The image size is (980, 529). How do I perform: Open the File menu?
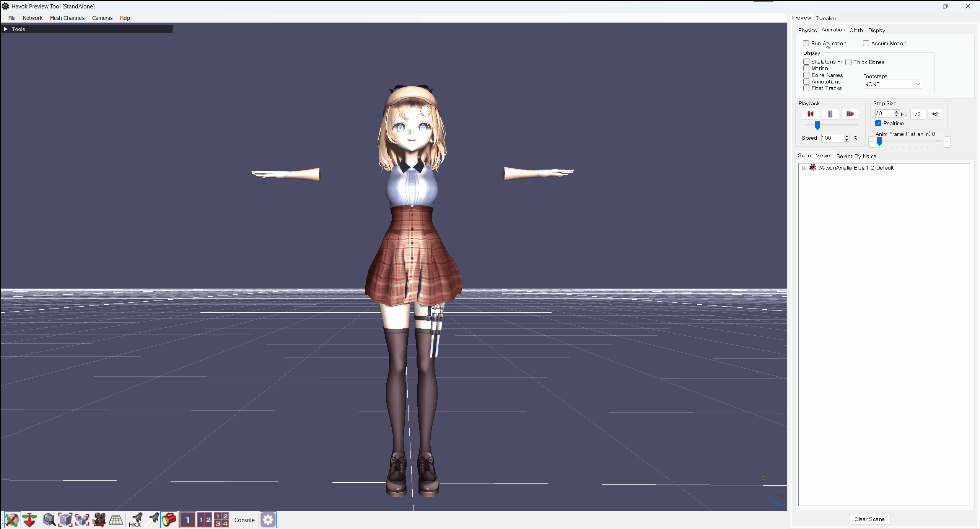click(x=12, y=18)
